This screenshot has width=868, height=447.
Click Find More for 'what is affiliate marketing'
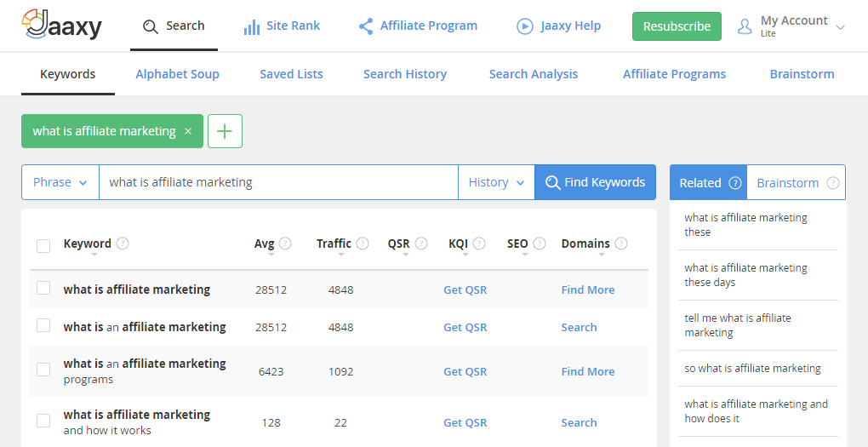(x=588, y=289)
